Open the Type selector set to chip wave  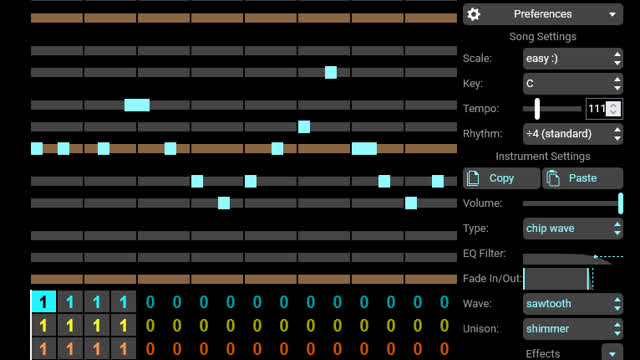[573, 229]
